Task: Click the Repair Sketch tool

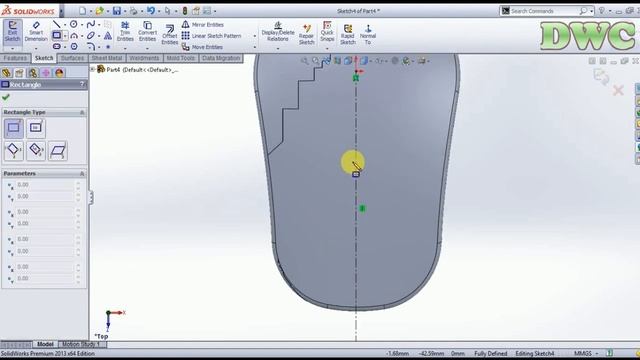Action: 307,34
